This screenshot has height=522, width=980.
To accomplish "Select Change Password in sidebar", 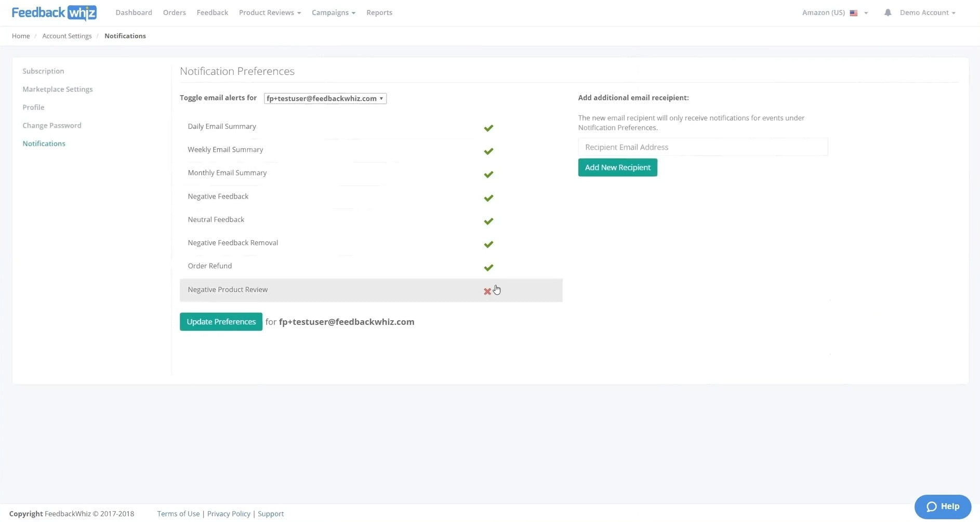I will (x=52, y=126).
